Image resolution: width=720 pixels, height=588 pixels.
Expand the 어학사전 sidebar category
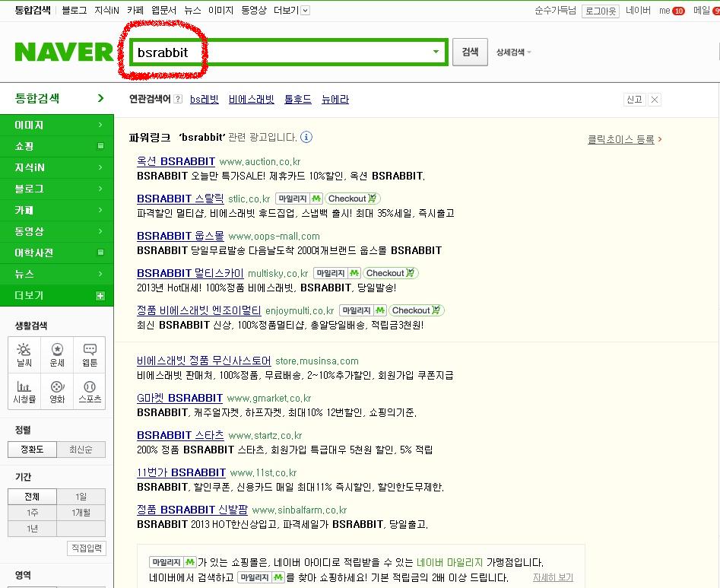click(x=57, y=253)
